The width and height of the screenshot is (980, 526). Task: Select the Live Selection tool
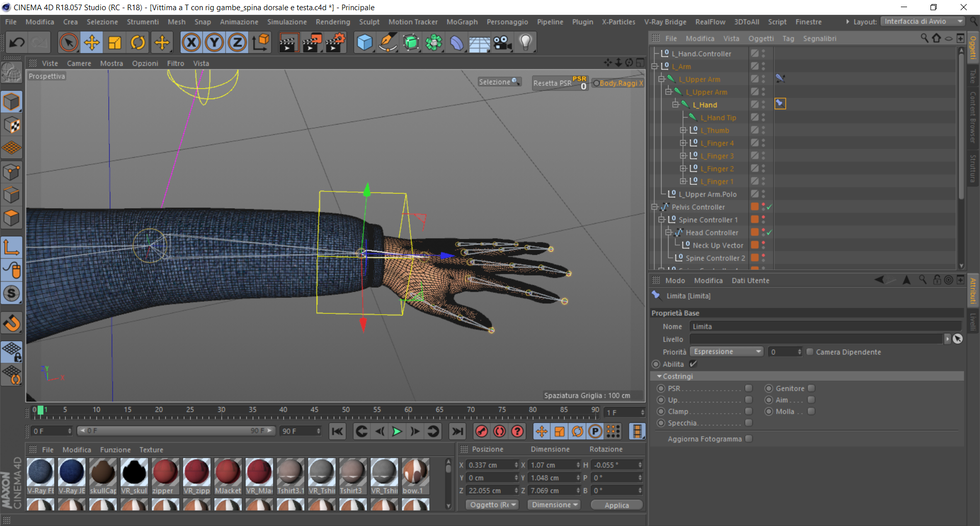pyautogui.click(x=68, y=43)
